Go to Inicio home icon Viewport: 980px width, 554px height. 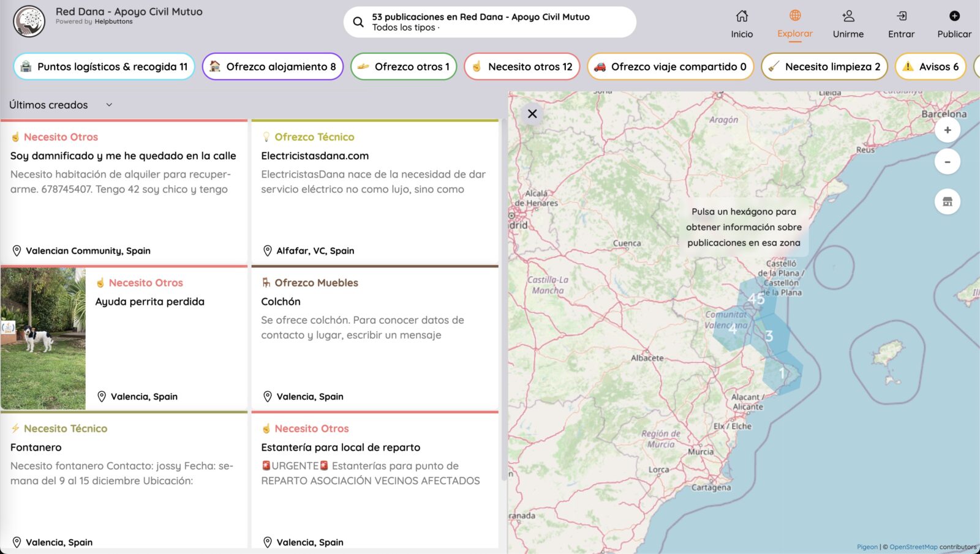click(742, 17)
